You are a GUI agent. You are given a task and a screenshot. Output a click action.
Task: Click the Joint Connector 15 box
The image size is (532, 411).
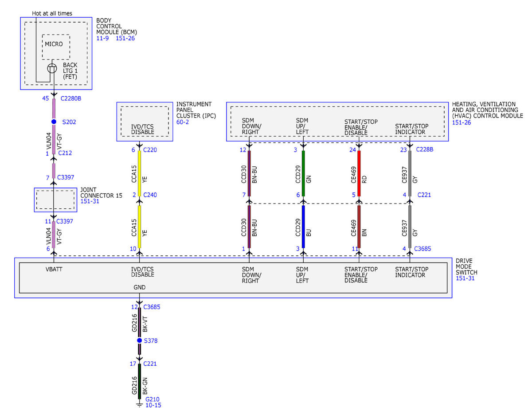click(55, 200)
